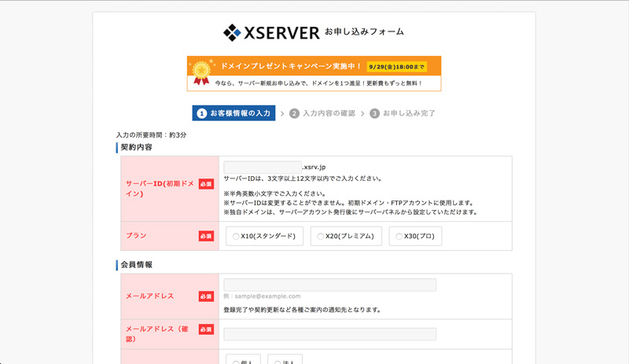Click the .xsrv.jp domain suffix text

(x=314, y=167)
